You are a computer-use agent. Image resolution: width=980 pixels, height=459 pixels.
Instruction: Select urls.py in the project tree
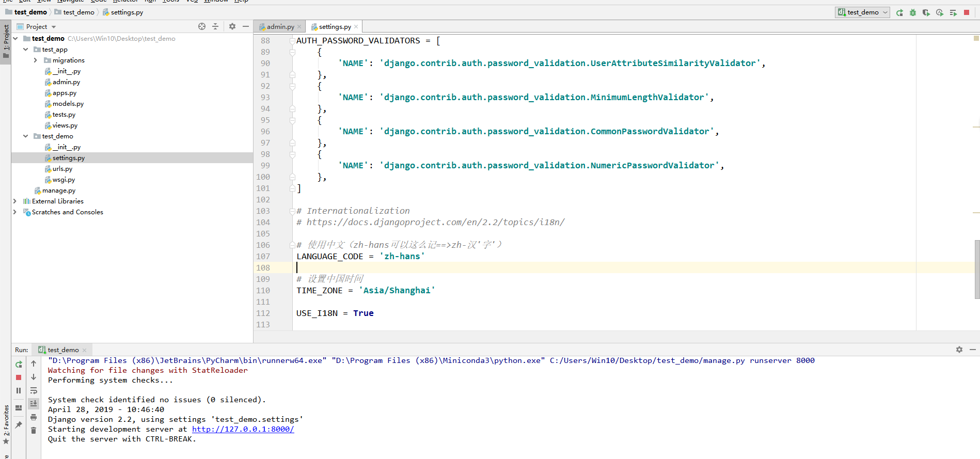[x=62, y=169]
